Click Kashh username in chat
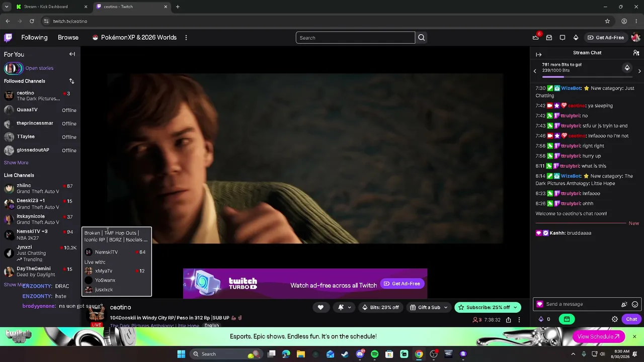Screen dimensions: 644x362 tap(557, 233)
